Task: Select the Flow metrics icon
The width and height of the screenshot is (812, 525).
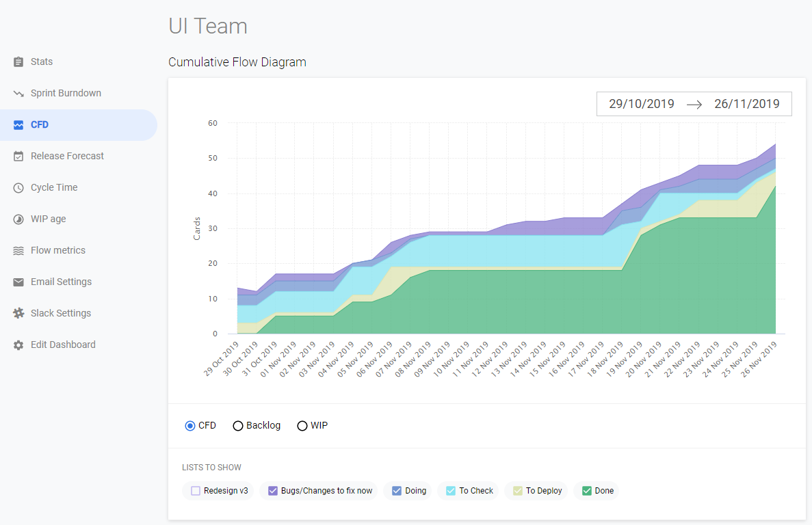Action: click(x=18, y=250)
